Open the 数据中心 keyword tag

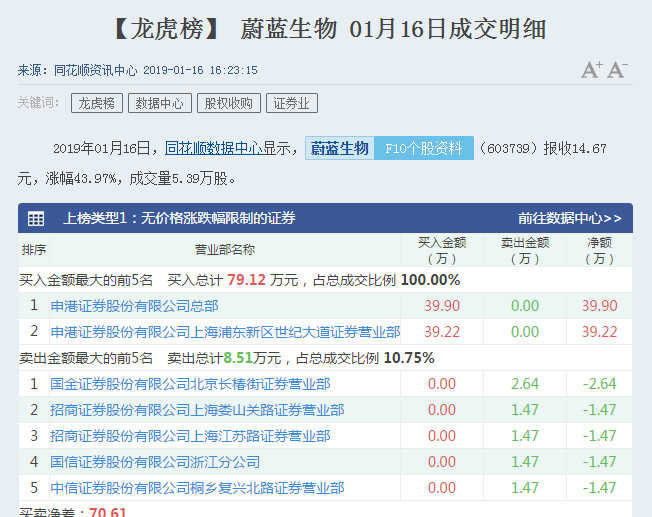point(159,103)
